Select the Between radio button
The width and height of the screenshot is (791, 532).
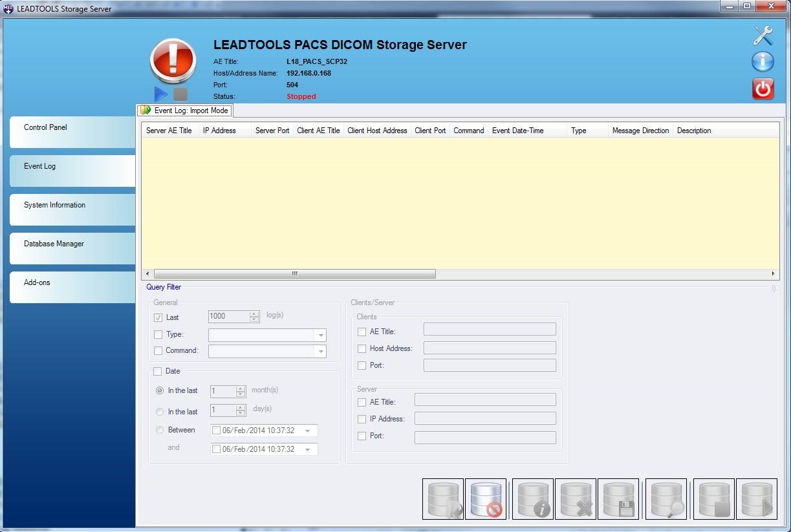tap(160, 430)
